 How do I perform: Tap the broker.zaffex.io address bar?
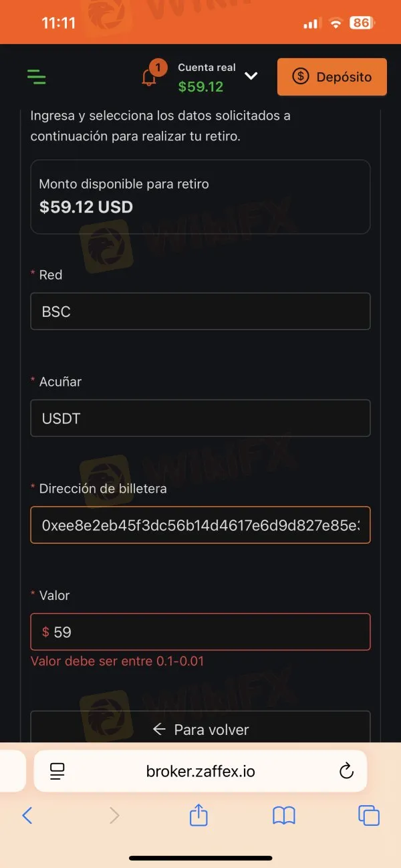point(200,771)
